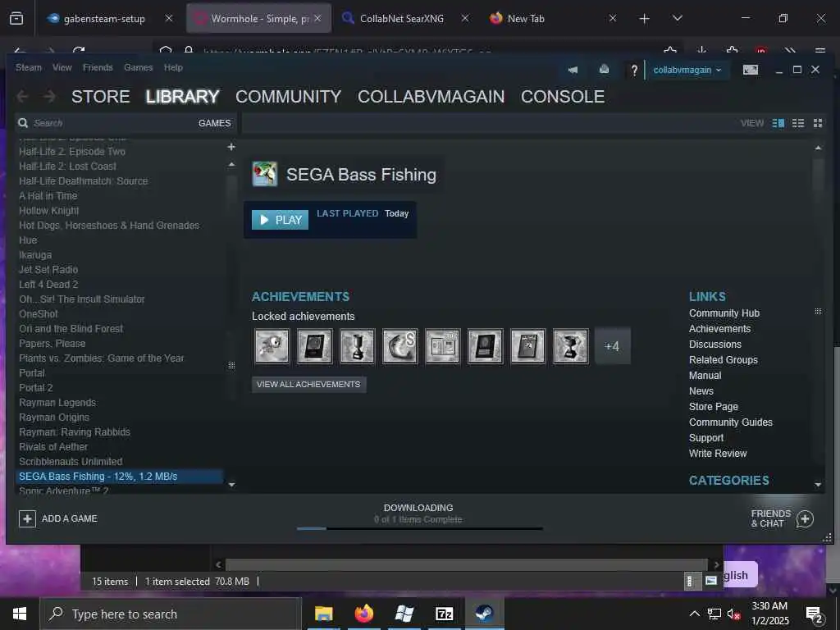840x630 pixels.
Task: Select Hollow Knight in game list
Action: click(x=48, y=211)
